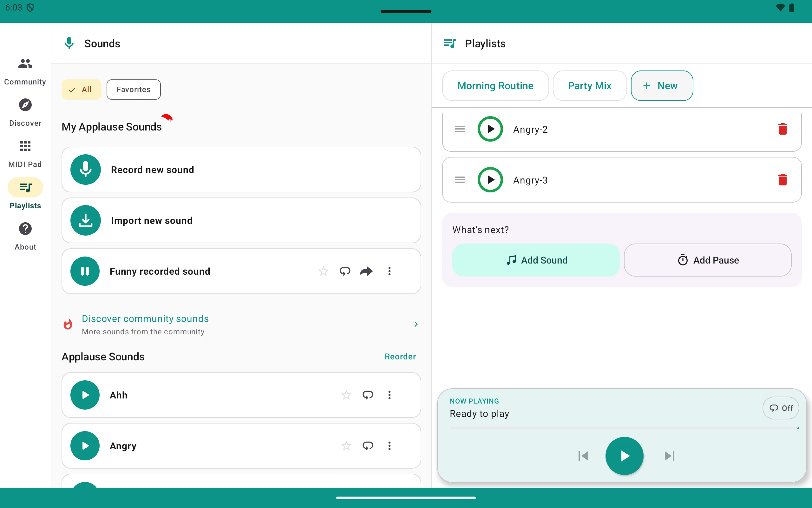Play the Angry sound in Applause Sounds
Screen dimensions: 812x508
click(x=85, y=445)
